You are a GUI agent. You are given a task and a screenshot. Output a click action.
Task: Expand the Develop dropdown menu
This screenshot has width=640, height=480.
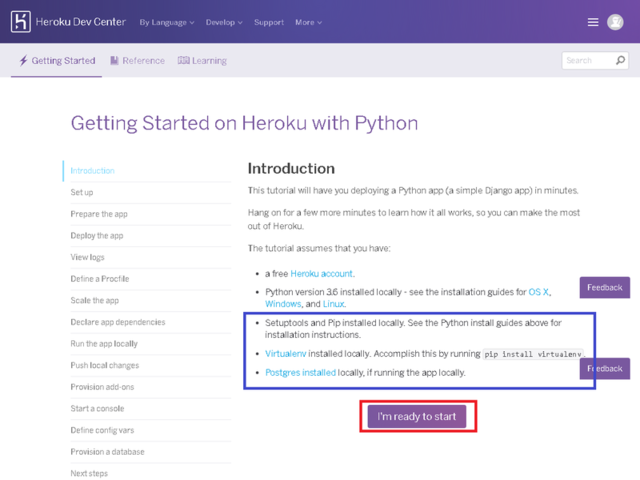224,22
